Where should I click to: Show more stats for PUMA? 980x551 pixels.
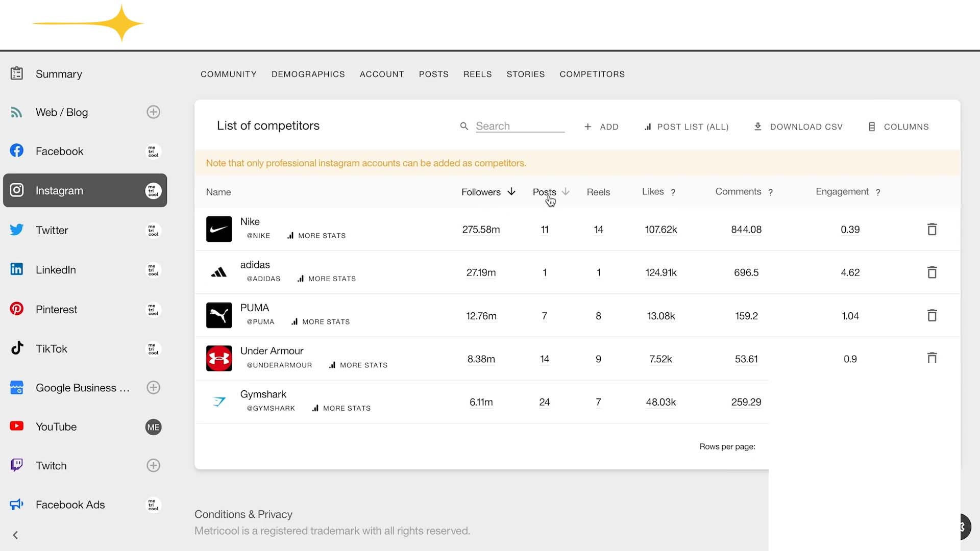click(321, 322)
